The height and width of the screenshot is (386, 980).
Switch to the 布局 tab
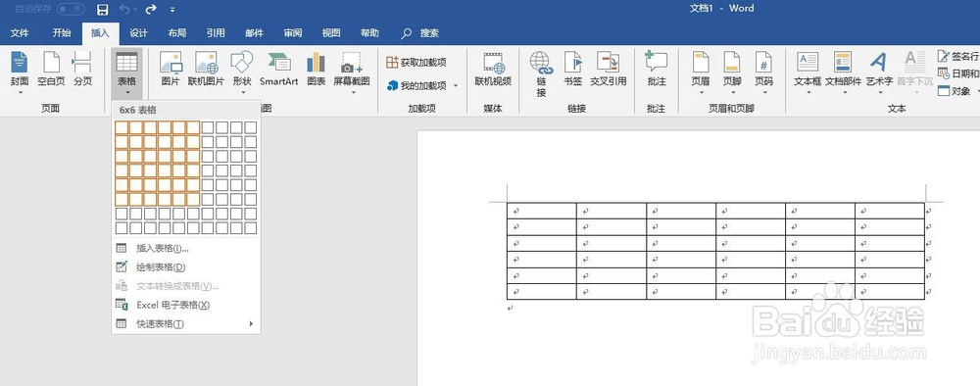[x=176, y=33]
